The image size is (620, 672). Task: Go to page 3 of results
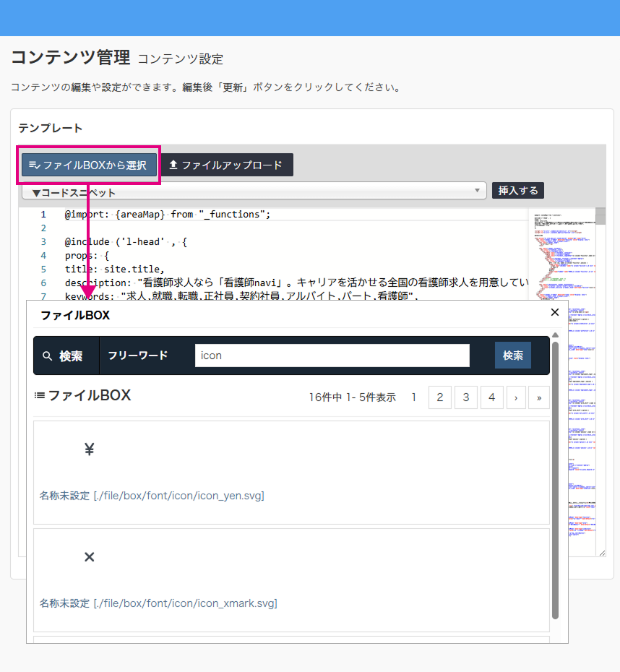pyautogui.click(x=466, y=397)
